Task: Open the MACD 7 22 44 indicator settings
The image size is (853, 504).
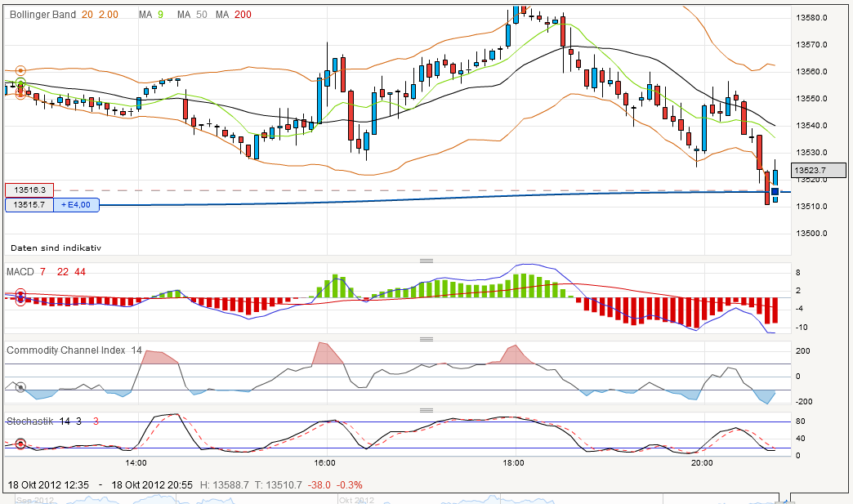Action: point(45,271)
